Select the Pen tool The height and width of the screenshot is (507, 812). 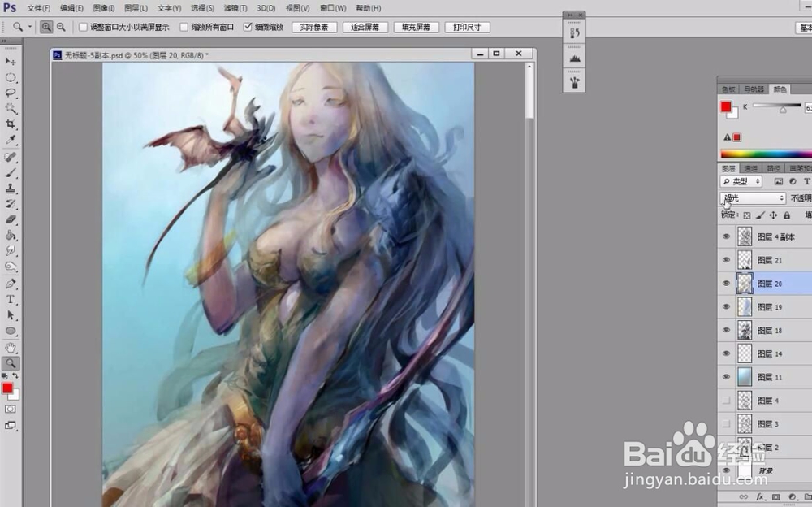[11, 284]
